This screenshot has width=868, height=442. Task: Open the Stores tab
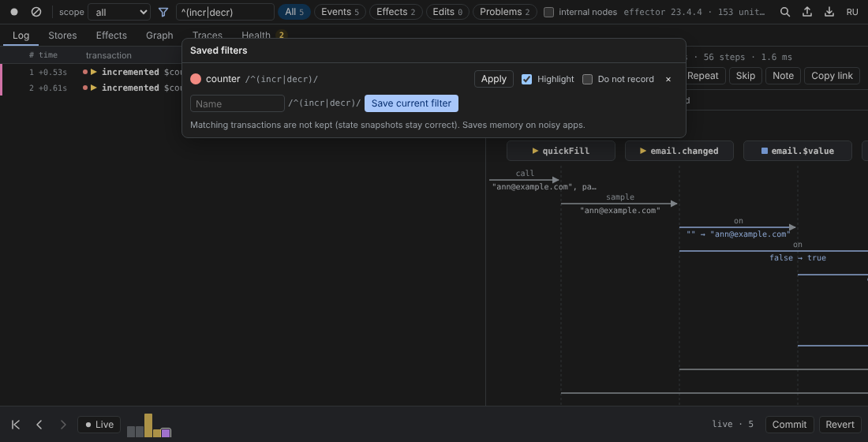[62, 36]
